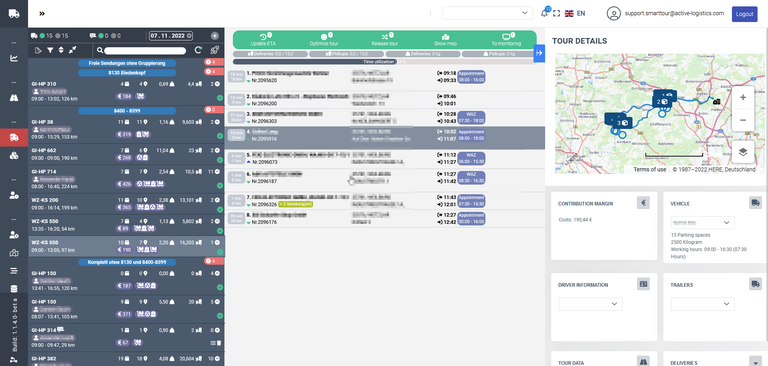Click Optimize tour in green toolbar
Viewport: 768px width, 366px height.
[x=324, y=40]
